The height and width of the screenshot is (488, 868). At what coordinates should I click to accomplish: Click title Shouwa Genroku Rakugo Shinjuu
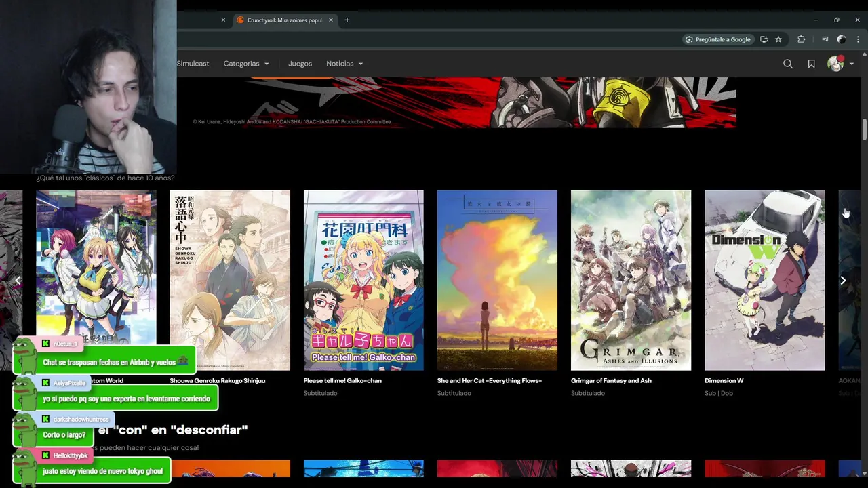click(x=218, y=381)
